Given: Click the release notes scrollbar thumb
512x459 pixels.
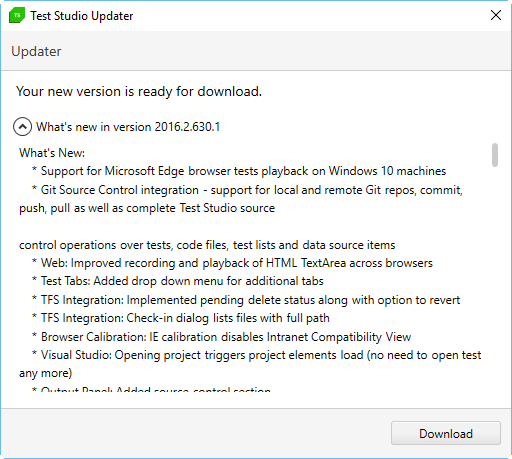Looking at the screenshot, I should point(495,155).
